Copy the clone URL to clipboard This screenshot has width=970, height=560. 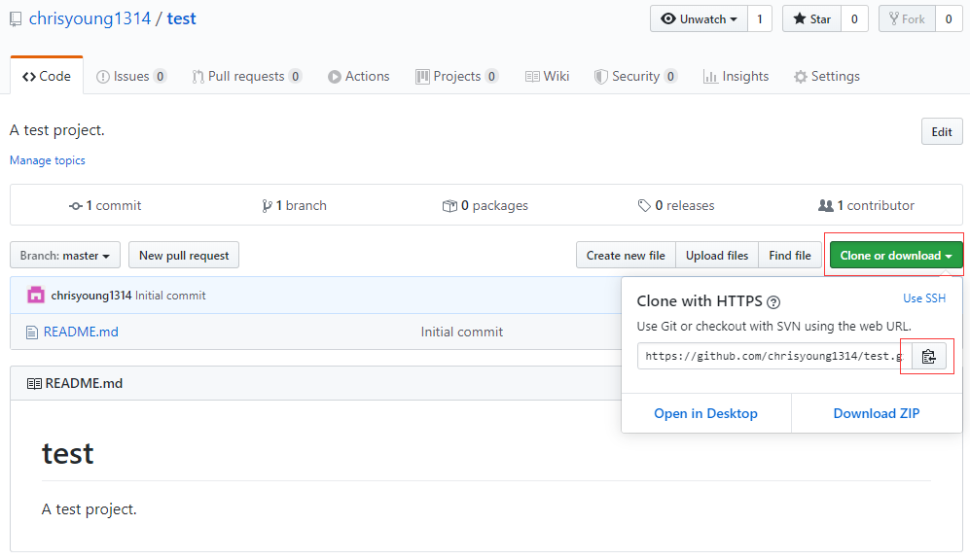[x=928, y=357]
